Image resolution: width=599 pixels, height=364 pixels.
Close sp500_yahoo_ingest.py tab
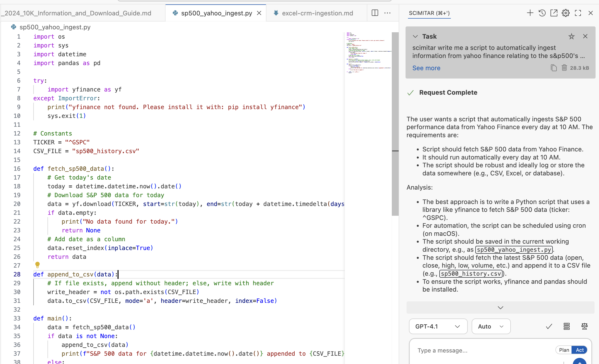pyautogui.click(x=259, y=13)
